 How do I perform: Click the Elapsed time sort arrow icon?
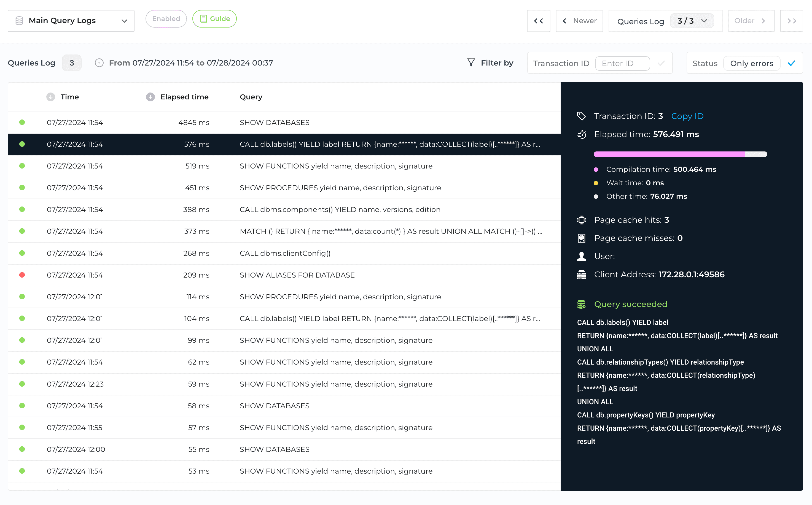tap(150, 97)
